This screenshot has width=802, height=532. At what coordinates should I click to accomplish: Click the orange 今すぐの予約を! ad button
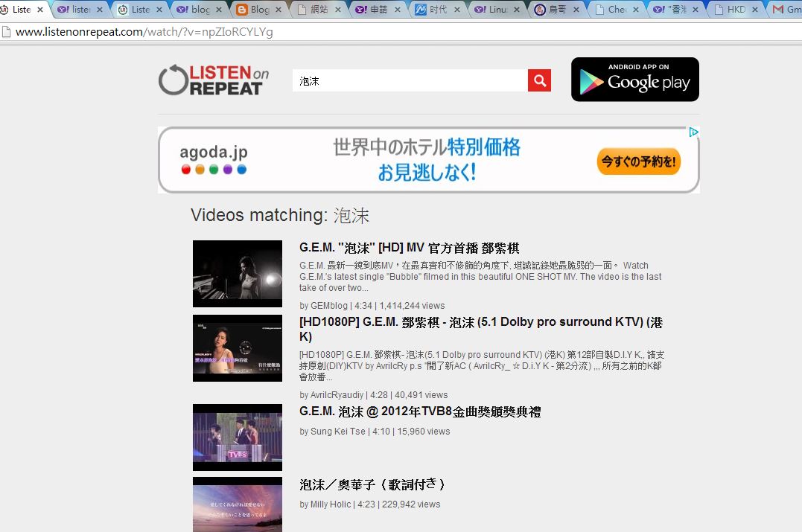point(640,161)
